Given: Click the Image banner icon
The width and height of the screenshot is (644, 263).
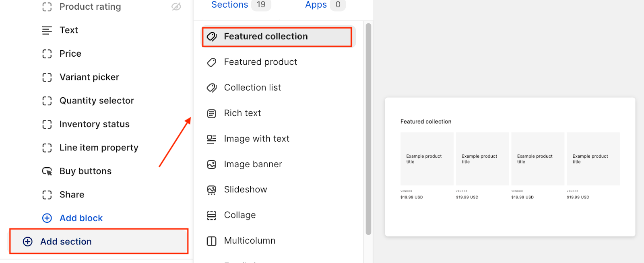Looking at the screenshot, I should point(212,164).
